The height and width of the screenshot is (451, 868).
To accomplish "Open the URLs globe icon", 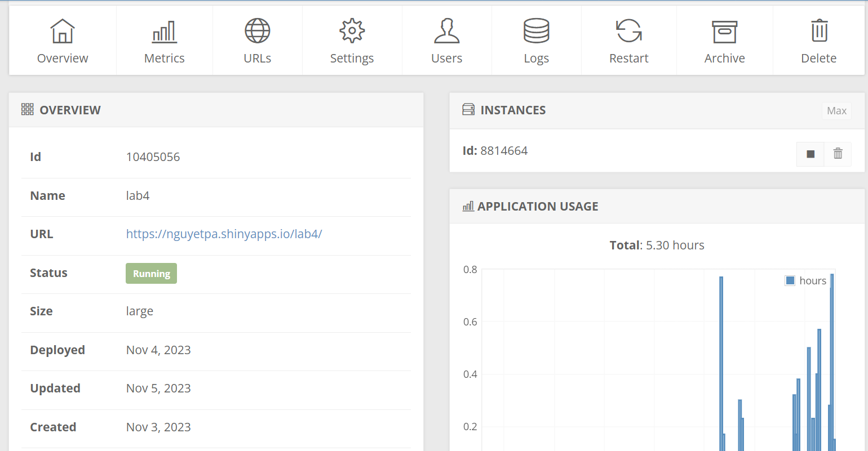I will coord(258,30).
